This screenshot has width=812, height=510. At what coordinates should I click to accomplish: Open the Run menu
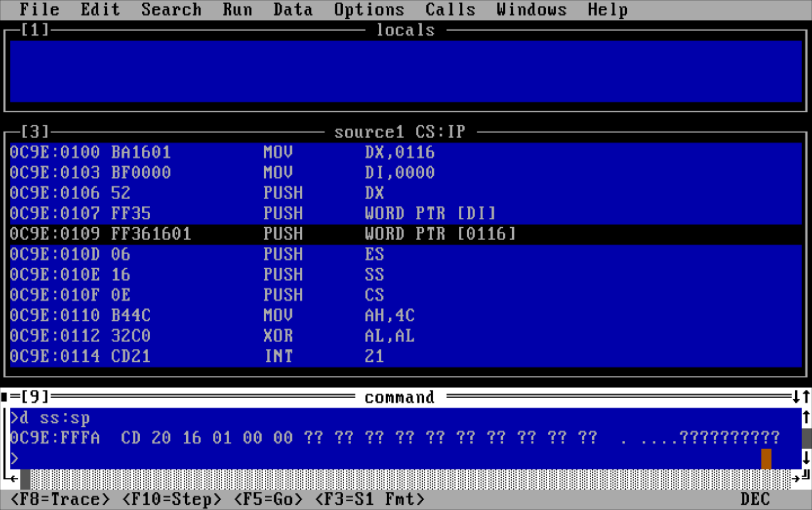click(x=237, y=9)
